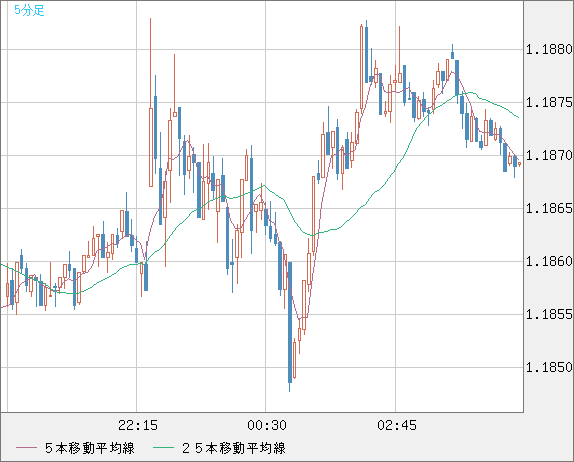Click the 5本移動平均線 legend label
Viewport: 574px width, 462px height.
click(90, 448)
